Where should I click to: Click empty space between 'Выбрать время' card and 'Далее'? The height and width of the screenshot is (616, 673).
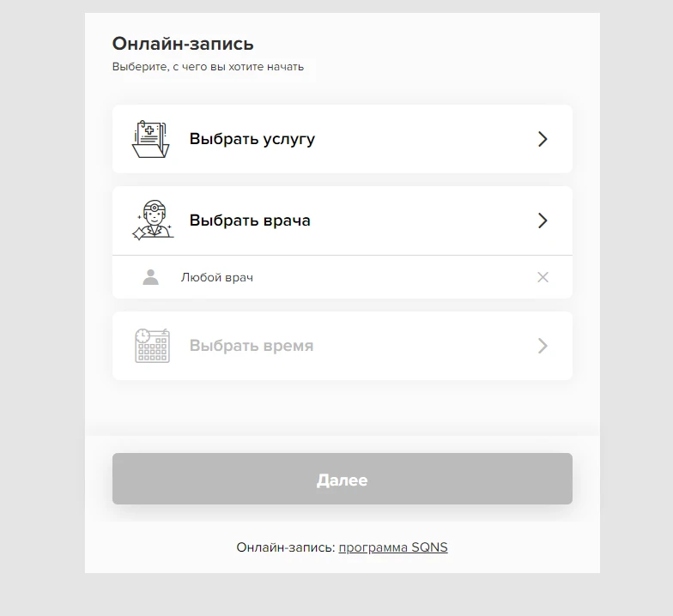point(343,408)
